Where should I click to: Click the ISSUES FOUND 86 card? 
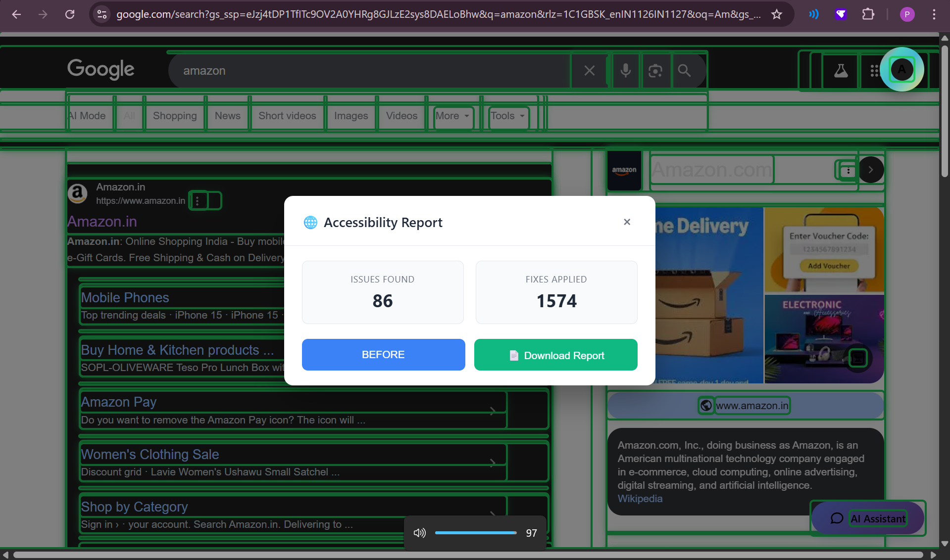tap(383, 292)
